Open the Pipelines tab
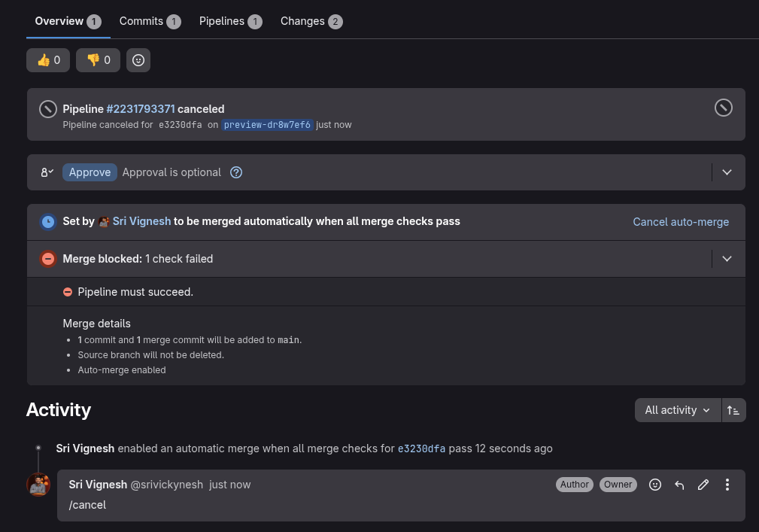Screen dimensions: 759x532 (230, 21)
